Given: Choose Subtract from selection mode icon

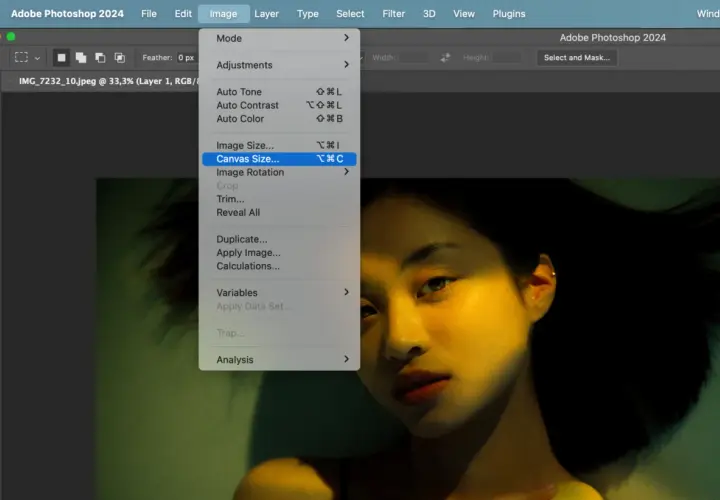Looking at the screenshot, I should pos(100,57).
